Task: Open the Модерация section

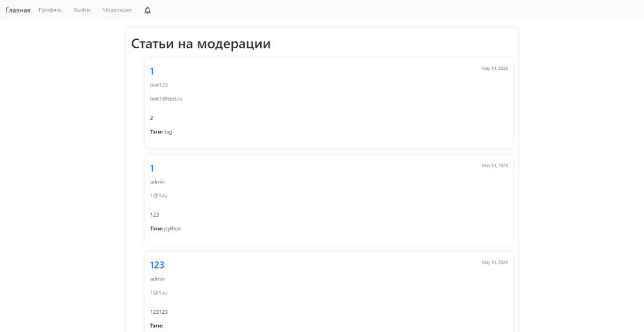Action: (117, 10)
